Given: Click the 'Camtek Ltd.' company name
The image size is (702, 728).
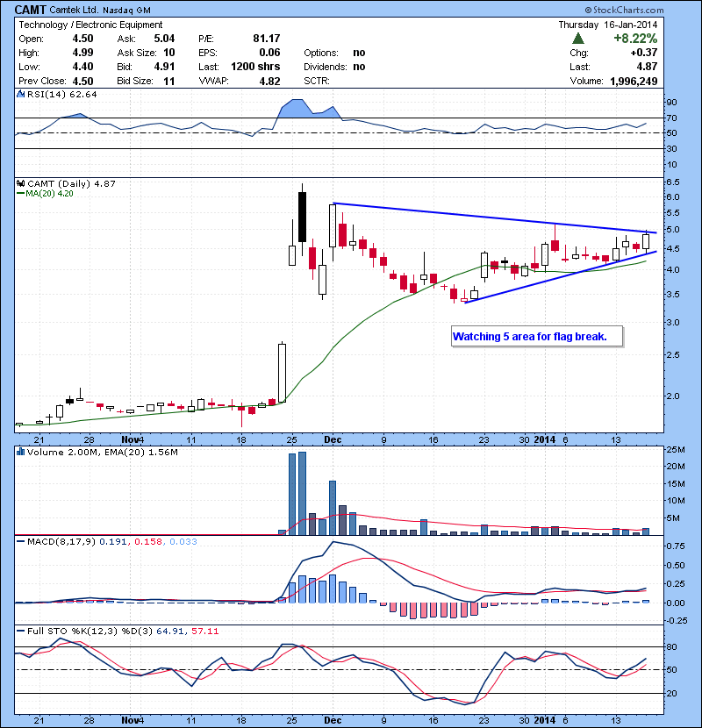Looking at the screenshot, I should click(x=75, y=11).
